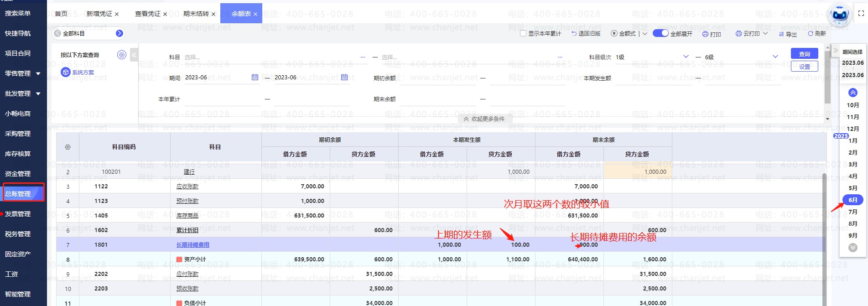The image size is (868, 306).
Task: Expand the 零售管理 sidebar menu
Action: click(38, 73)
